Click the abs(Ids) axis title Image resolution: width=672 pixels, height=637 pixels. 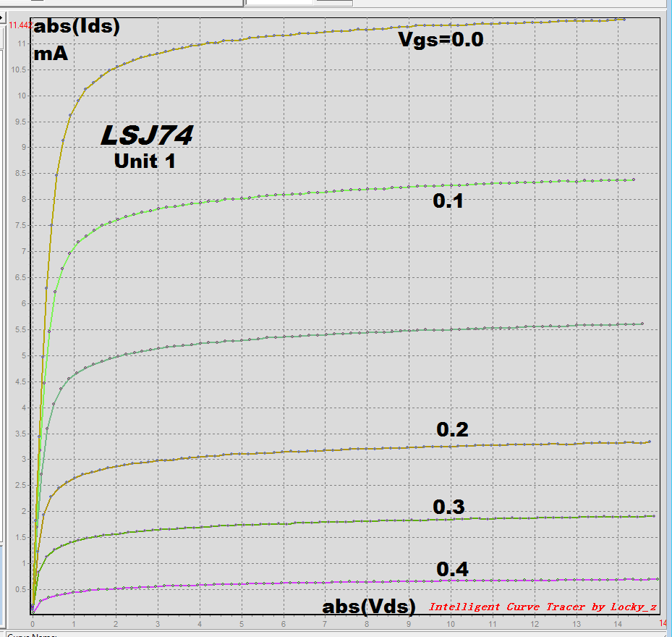coord(77,27)
